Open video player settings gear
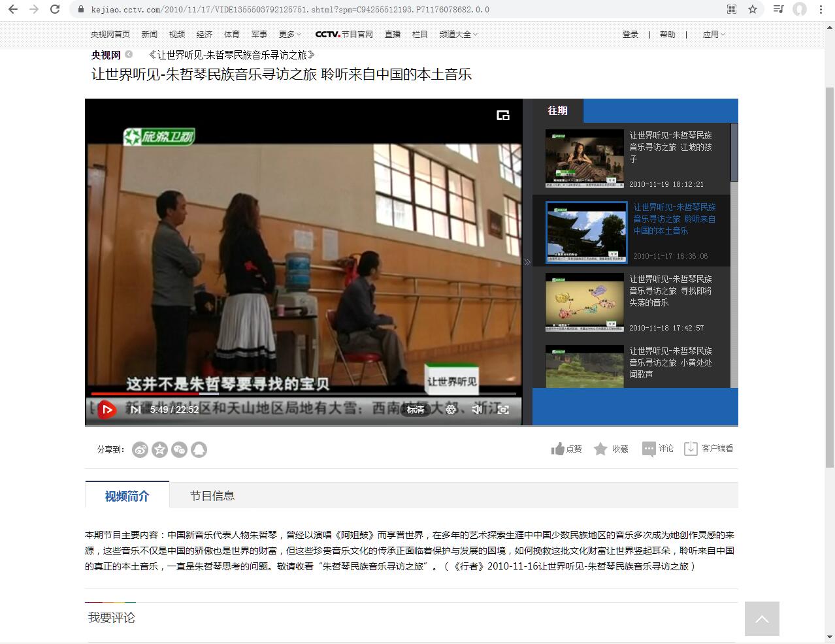Image resolution: width=835 pixels, height=644 pixels. pyautogui.click(x=451, y=410)
